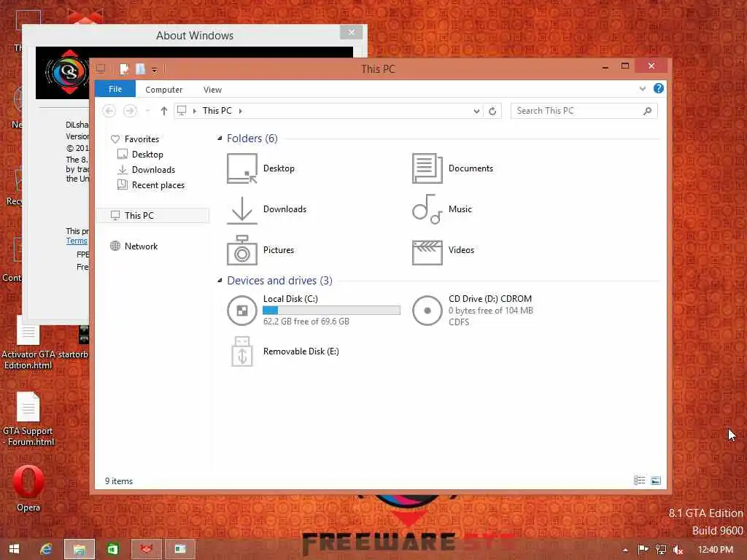Click the muted volume tray icon
The height and width of the screenshot is (560, 747).
coord(678,550)
